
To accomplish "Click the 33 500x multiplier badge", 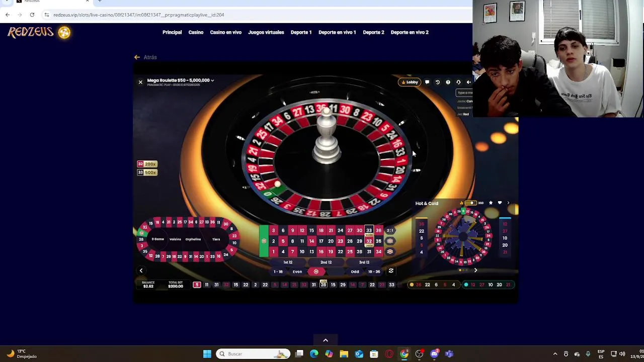I will 147,172.
